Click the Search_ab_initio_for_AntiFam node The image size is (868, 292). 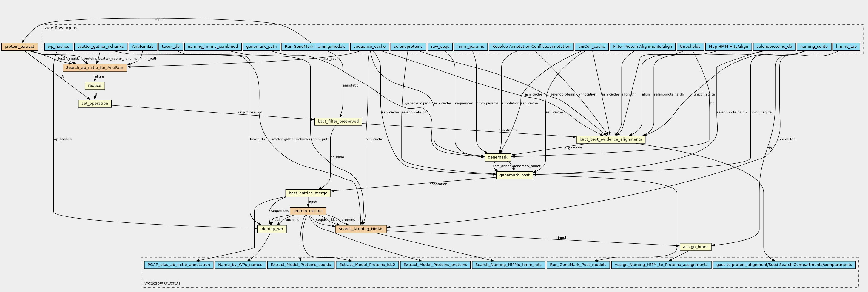click(95, 68)
